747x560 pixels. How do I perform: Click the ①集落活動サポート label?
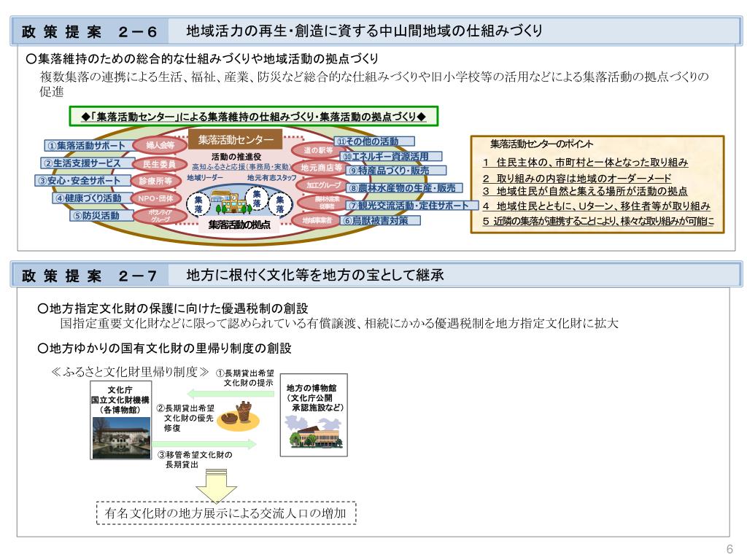tap(88, 146)
